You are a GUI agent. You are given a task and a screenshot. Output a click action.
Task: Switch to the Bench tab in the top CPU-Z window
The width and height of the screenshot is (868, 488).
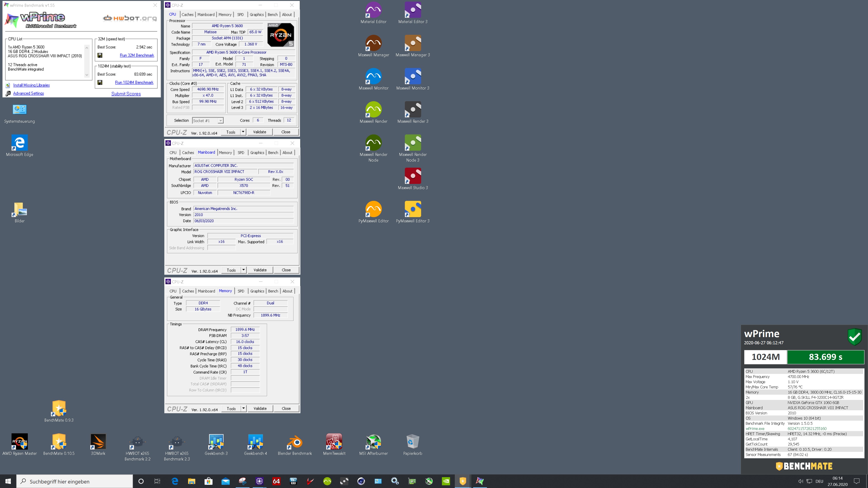(x=273, y=14)
